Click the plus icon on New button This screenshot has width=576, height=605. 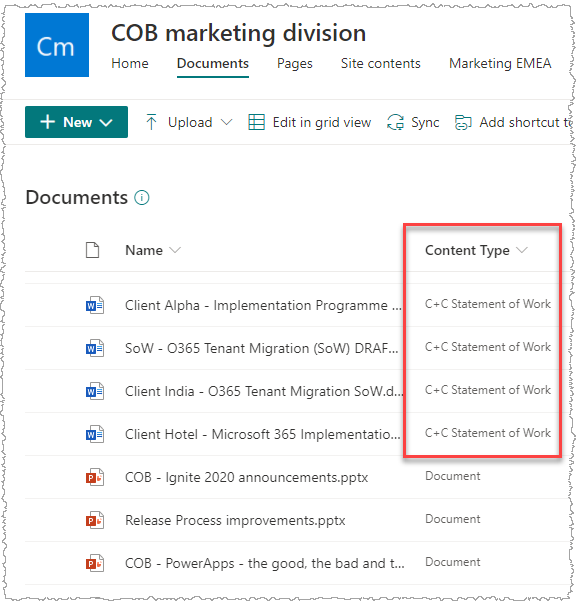click(x=47, y=122)
